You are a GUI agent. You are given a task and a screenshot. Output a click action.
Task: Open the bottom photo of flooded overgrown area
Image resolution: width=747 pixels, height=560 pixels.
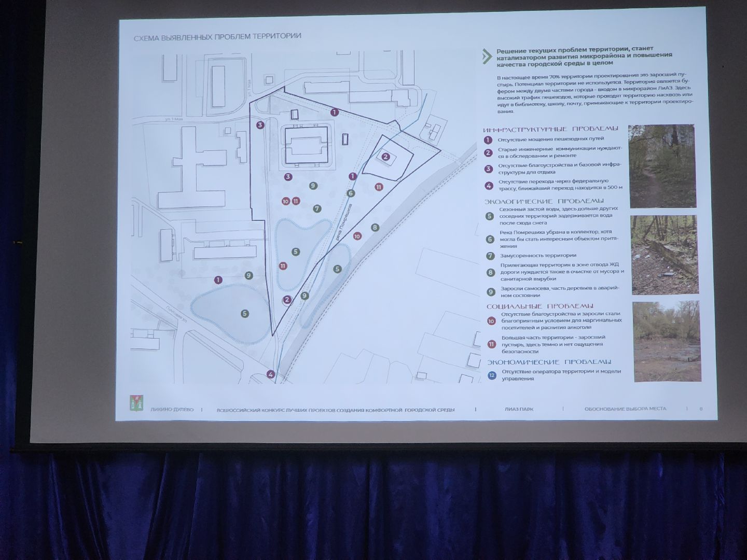pos(666,342)
